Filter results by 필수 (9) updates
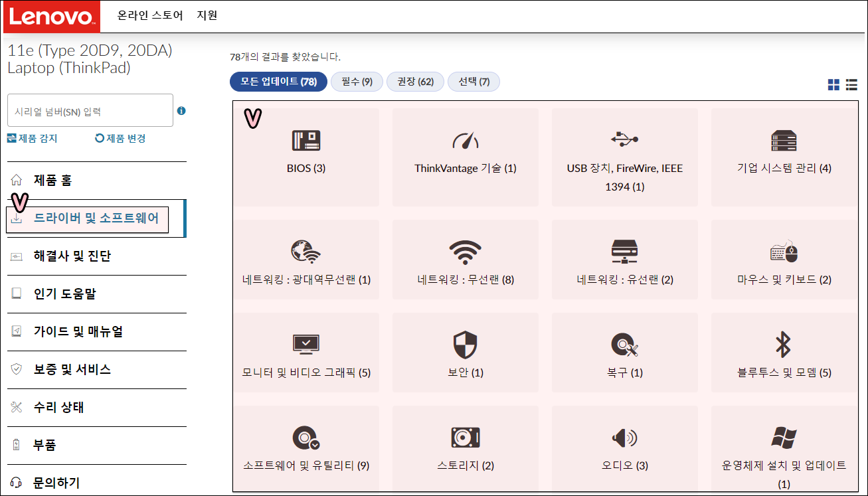The height and width of the screenshot is (496, 868). pyautogui.click(x=357, y=81)
